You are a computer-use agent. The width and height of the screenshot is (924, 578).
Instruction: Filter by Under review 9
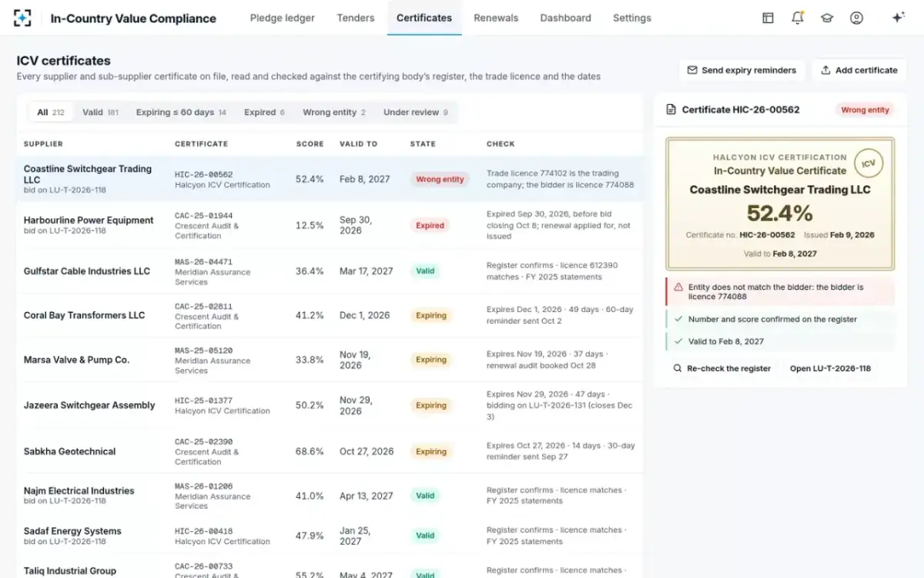pos(415,113)
